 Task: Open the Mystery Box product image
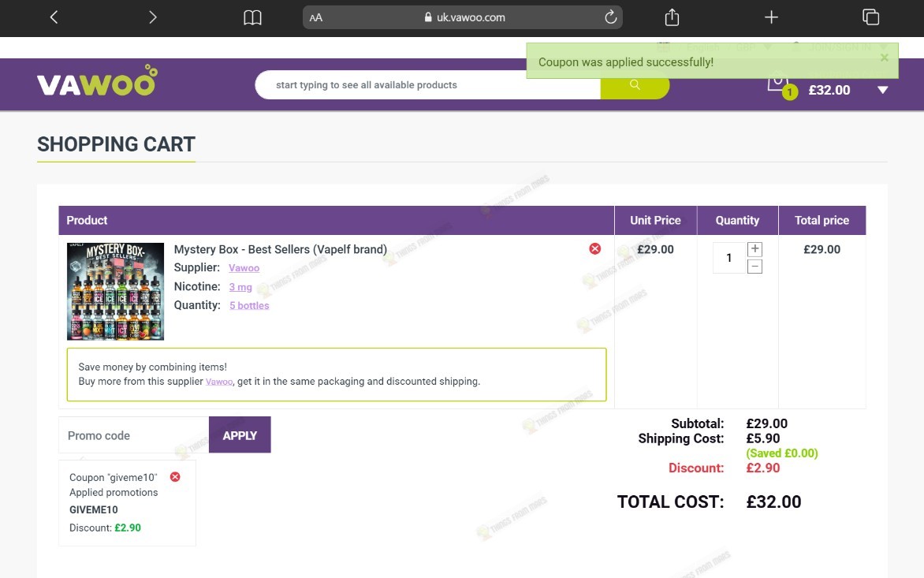[x=115, y=291]
